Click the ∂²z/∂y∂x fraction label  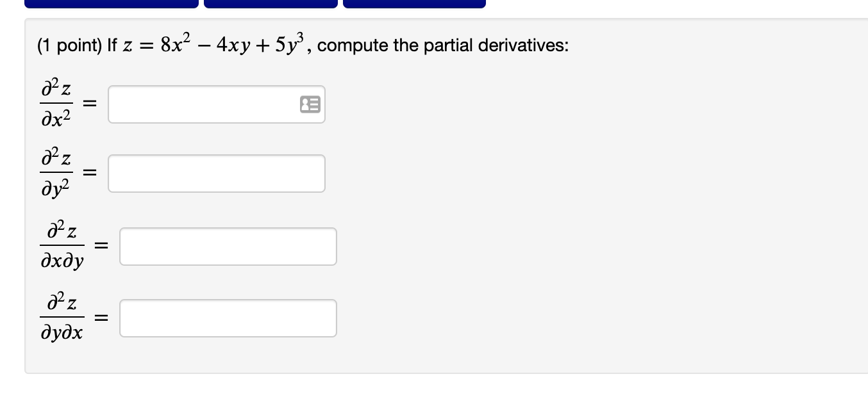point(63,318)
